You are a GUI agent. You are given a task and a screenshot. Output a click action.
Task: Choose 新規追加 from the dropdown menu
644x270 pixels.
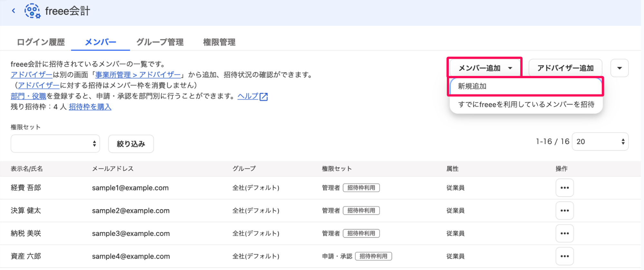click(526, 86)
